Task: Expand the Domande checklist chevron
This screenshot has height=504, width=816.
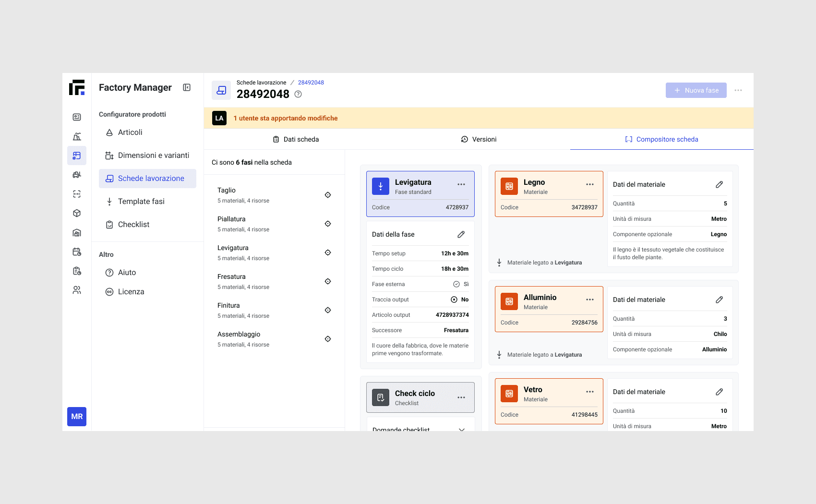Action: click(462, 429)
